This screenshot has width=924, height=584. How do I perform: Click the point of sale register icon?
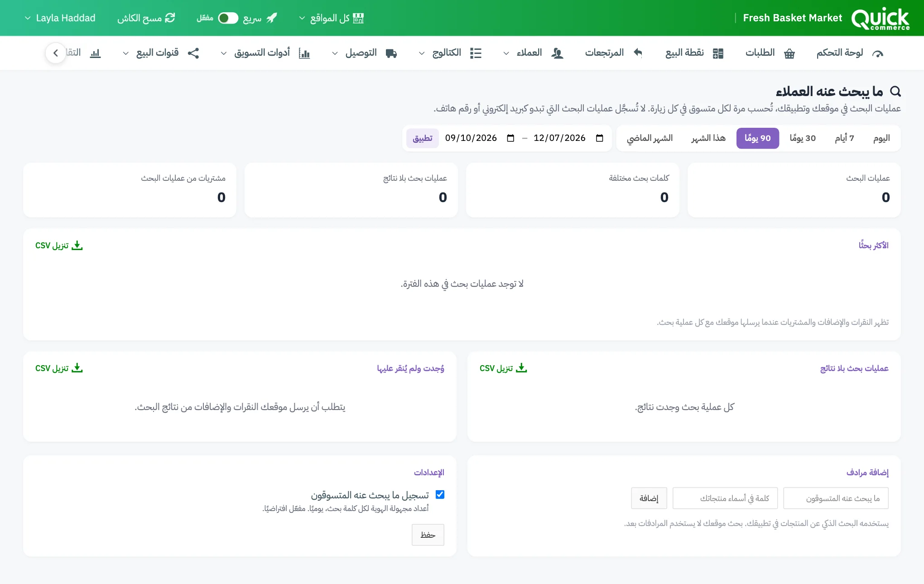coord(718,53)
